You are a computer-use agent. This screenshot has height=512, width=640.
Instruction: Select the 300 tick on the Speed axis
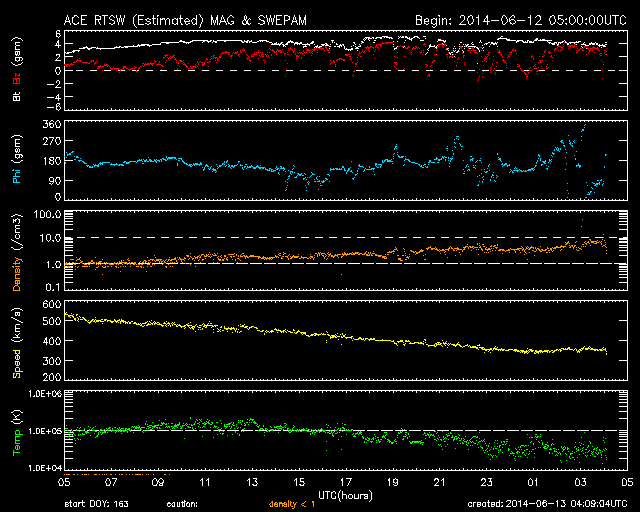tap(52, 361)
